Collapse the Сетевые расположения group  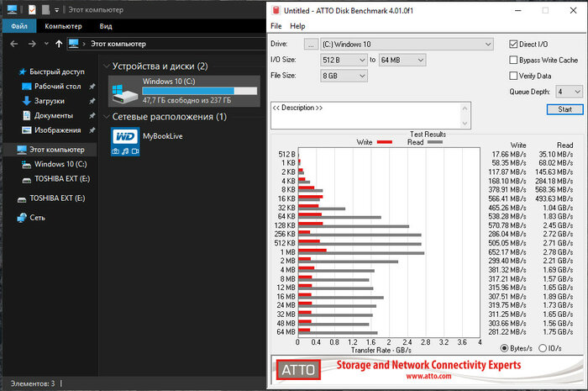pos(107,117)
